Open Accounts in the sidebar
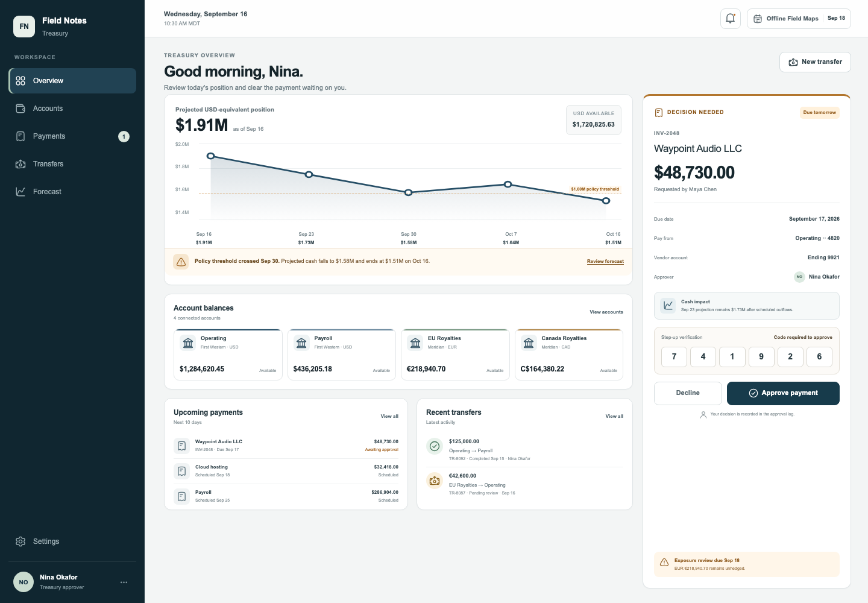Image resolution: width=868 pixels, height=603 pixels. click(x=72, y=109)
